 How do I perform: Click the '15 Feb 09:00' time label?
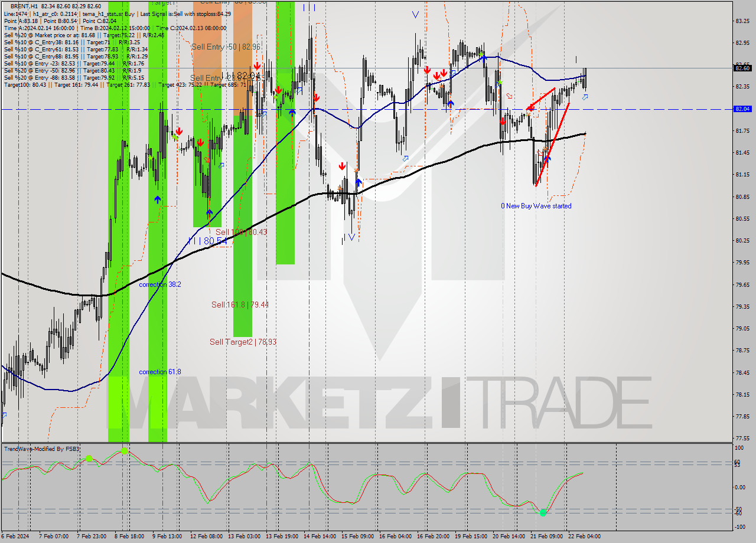click(358, 537)
